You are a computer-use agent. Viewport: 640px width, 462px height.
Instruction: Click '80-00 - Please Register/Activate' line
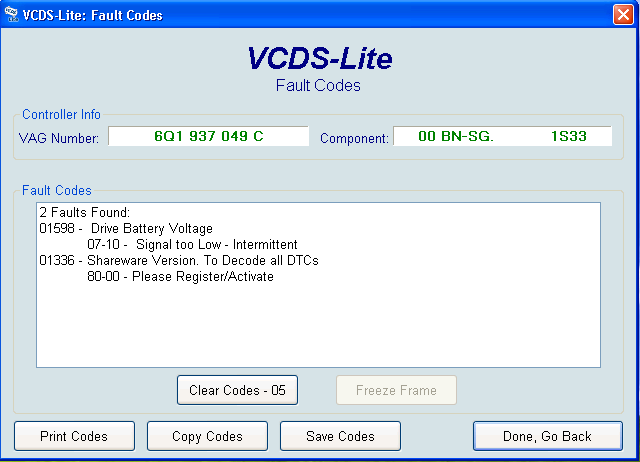tap(180, 276)
